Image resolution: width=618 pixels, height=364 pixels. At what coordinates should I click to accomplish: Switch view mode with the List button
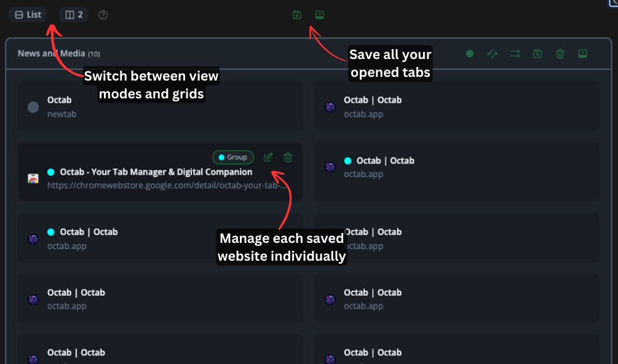coord(28,15)
